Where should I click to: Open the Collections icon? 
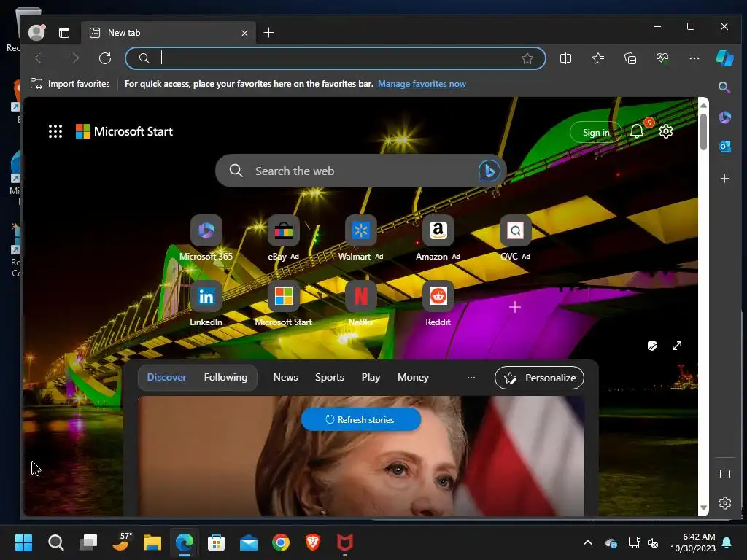click(x=630, y=58)
